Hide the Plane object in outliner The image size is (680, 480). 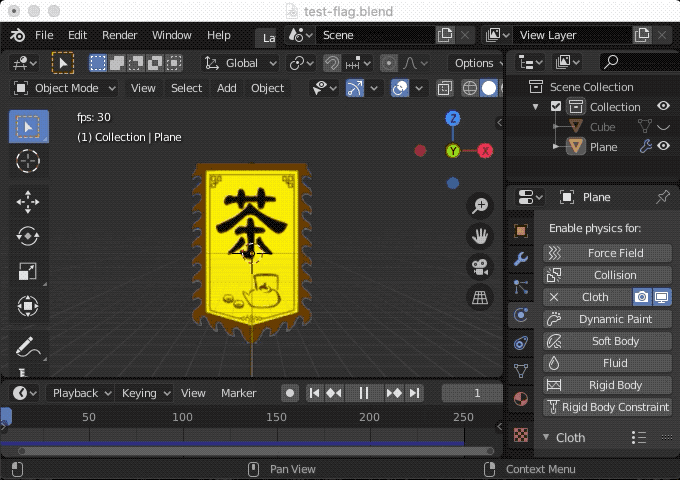(663, 147)
